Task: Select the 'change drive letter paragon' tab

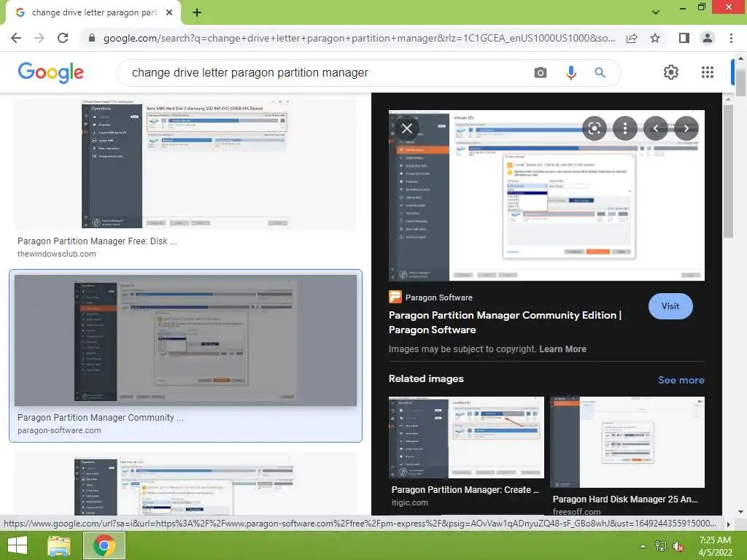Action: (93, 12)
